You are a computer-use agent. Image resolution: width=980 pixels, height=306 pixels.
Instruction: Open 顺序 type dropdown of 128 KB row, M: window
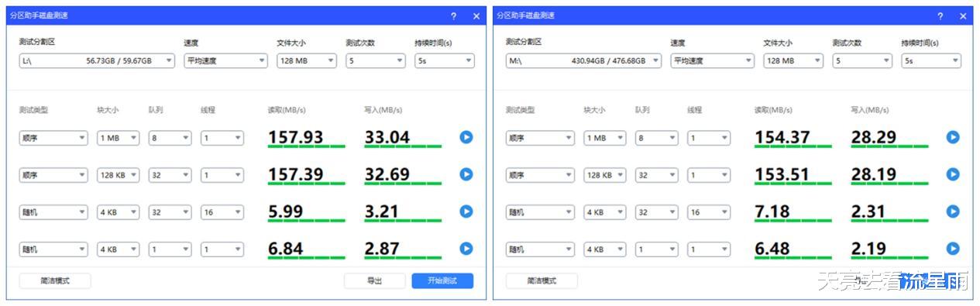point(540,175)
